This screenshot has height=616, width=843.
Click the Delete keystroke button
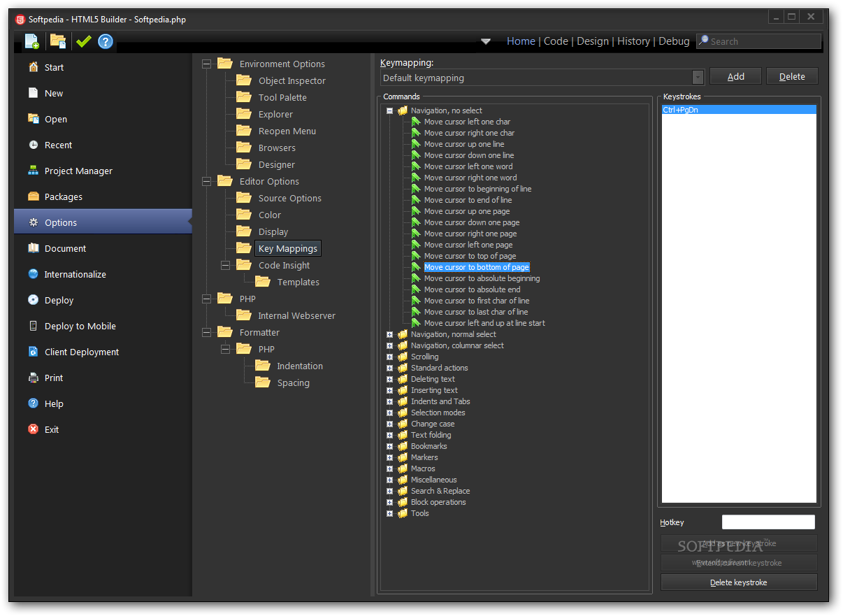point(739,582)
